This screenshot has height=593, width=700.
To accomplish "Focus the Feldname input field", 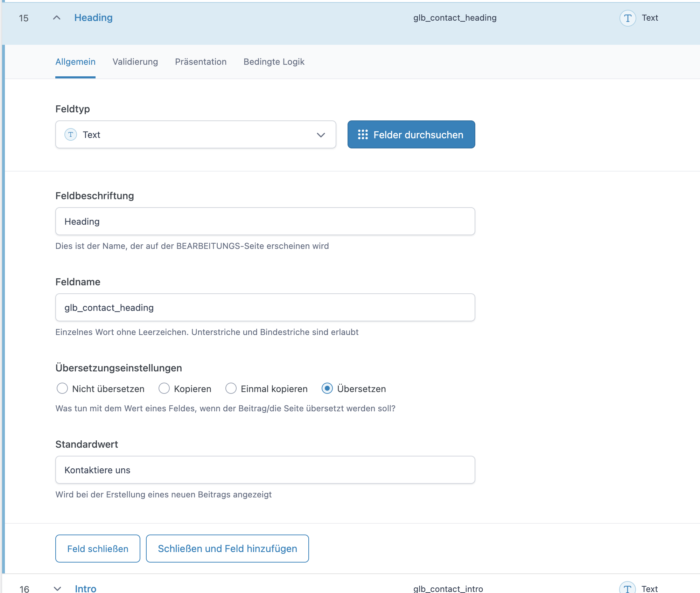I will (265, 308).
